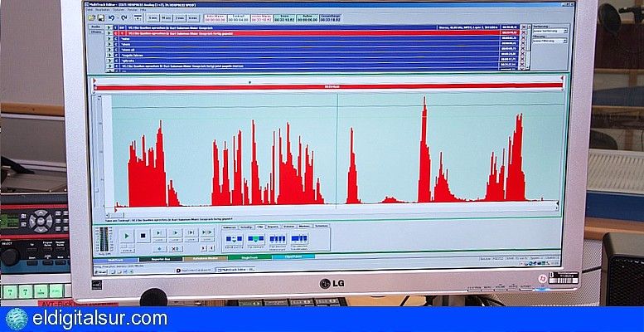Stop playback with the black square button
This screenshot has height=332, width=644.
coord(143,236)
